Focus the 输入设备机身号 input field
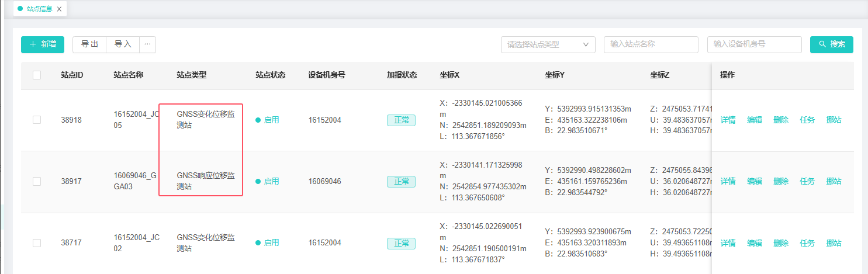This screenshot has height=274, width=868. 754,44
